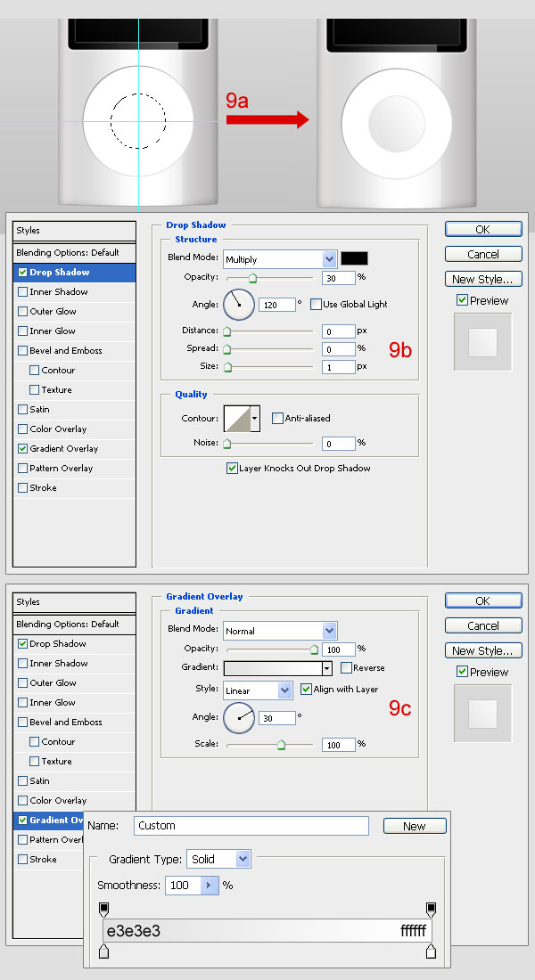Click the black drop shadow color swatch
Screen dimensions: 535x980
(354, 258)
